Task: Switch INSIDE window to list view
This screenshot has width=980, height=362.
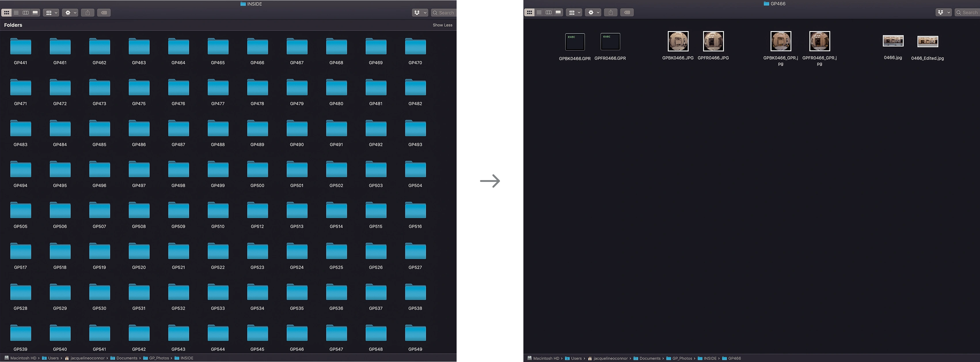Action: pyautogui.click(x=16, y=13)
